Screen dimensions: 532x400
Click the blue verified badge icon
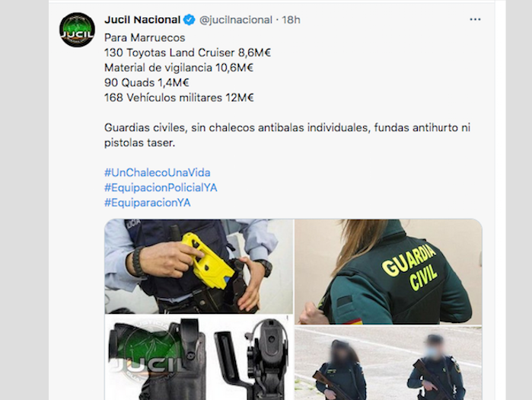[190, 20]
